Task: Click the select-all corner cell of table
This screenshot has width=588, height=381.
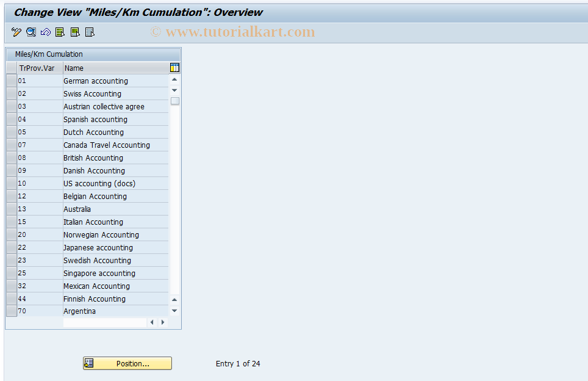Action: [x=12, y=68]
